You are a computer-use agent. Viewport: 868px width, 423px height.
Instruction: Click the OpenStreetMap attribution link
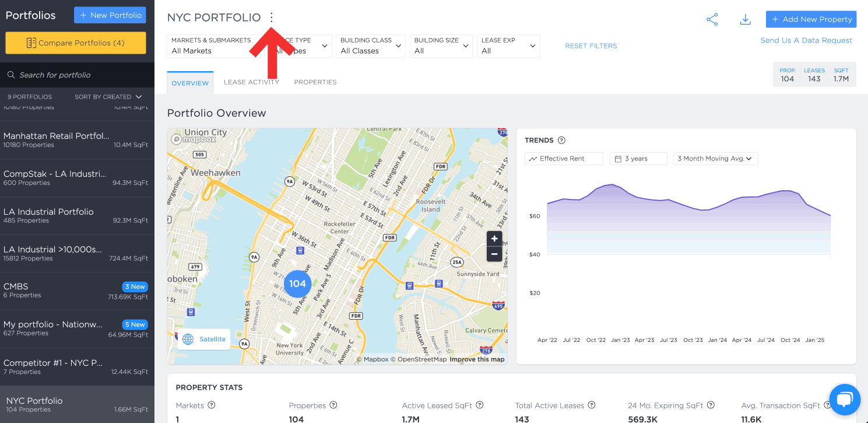tap(419, 359)
